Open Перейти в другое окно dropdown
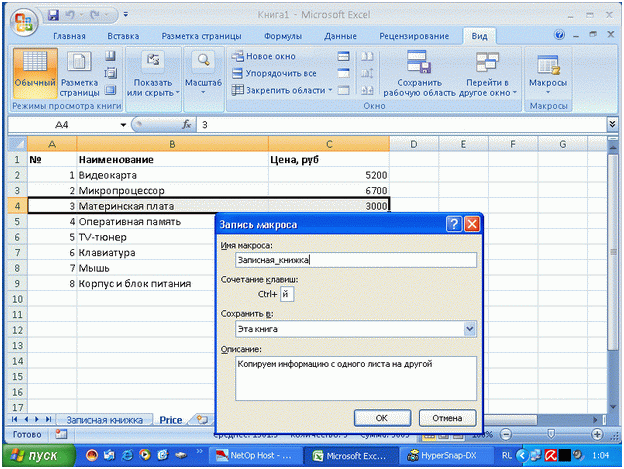Screen dimensions: 624x469 pyautogui.click(x=488, y=73)
